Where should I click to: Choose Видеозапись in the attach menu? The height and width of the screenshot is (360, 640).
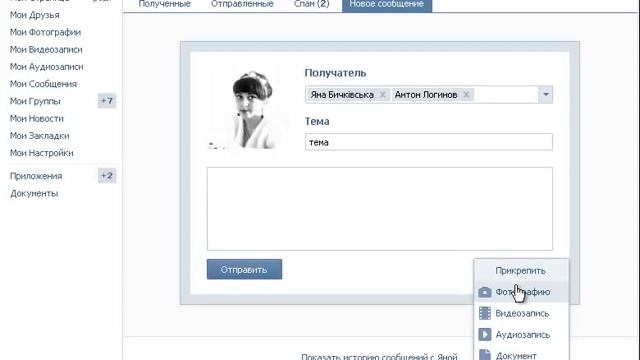tap(522, 313)
